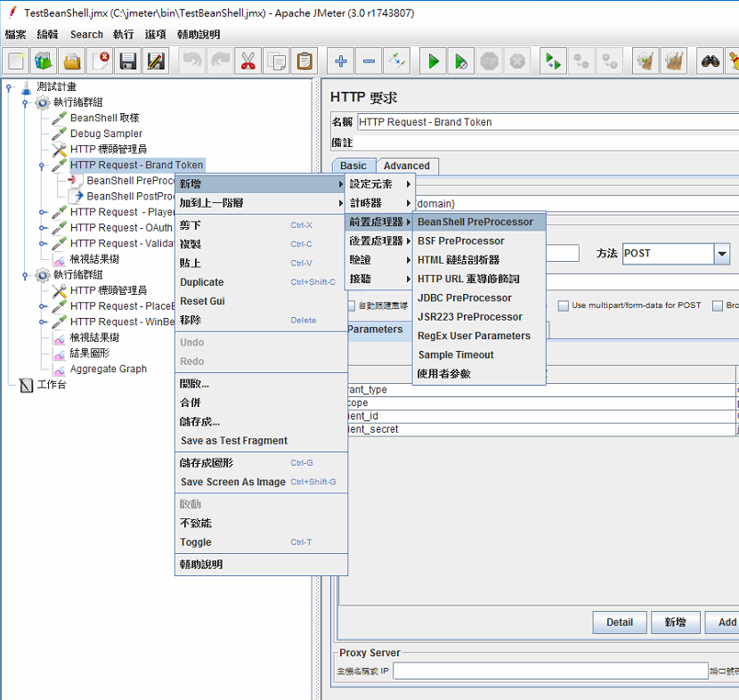Expand all tree nodes with the plus icon

(341, 61)
